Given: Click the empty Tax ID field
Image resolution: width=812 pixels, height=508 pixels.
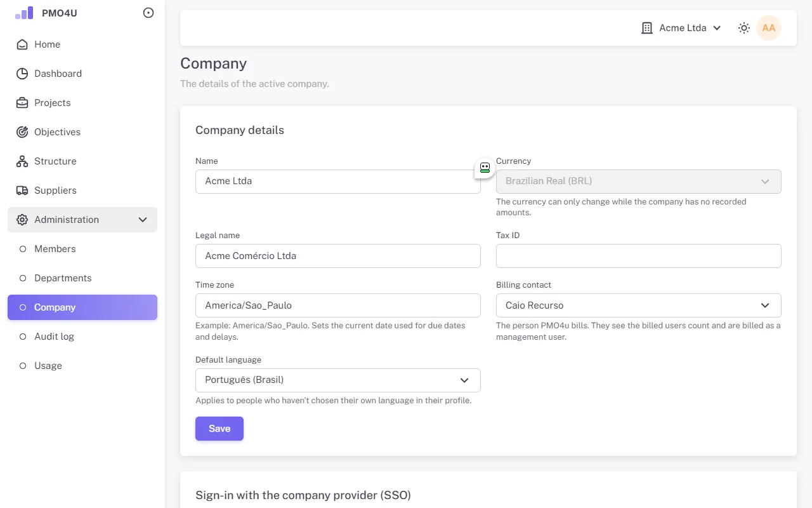Looking at the screenshot, I should (638, 256).
